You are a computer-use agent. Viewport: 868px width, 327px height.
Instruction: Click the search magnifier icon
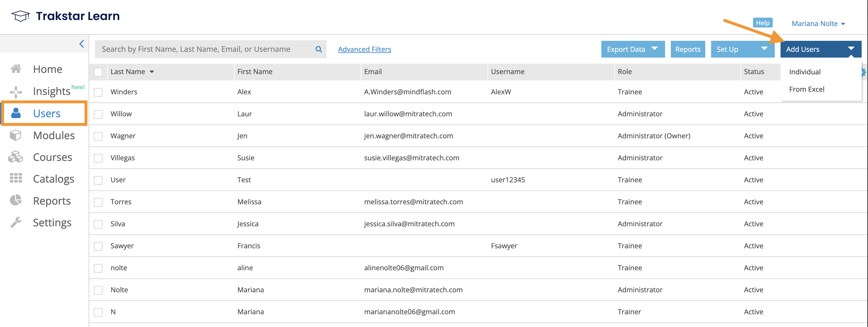(318, 49)
